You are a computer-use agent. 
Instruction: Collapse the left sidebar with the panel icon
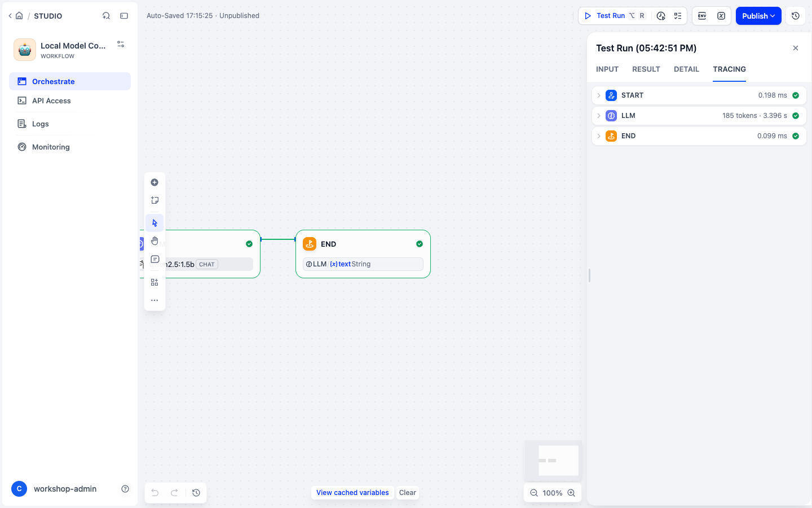pyautogui.click(x=124, y=16)
